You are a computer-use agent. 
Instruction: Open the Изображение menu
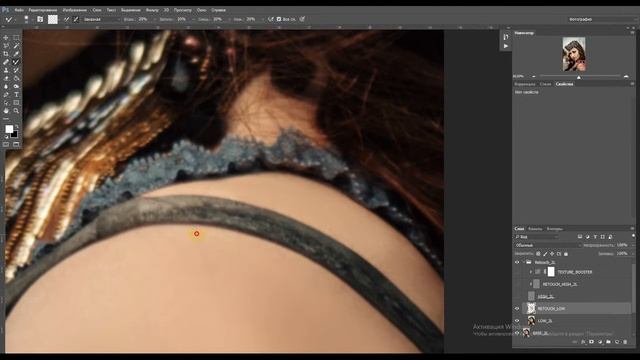coord(75,10)
